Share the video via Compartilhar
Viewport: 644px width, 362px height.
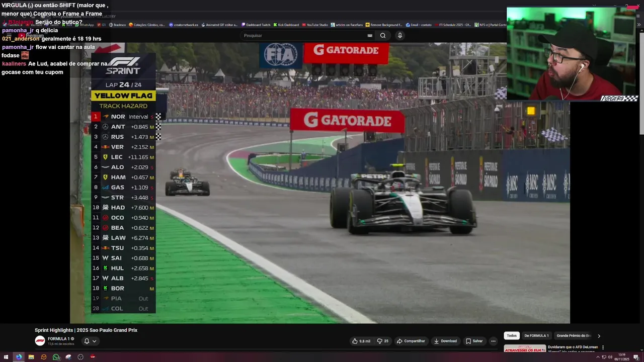click(411, 341)
